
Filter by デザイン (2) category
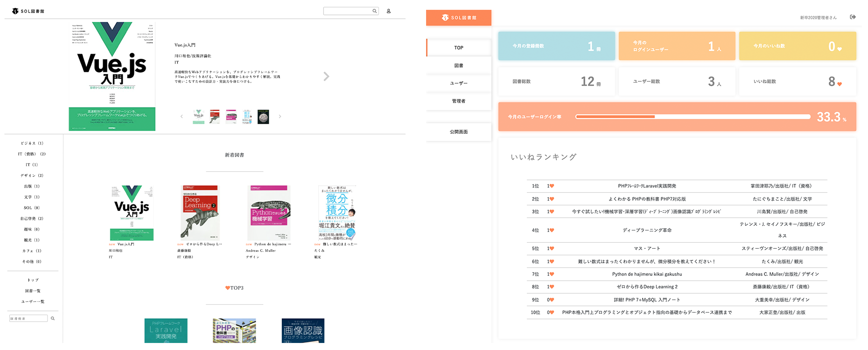[x=32, y=175]
